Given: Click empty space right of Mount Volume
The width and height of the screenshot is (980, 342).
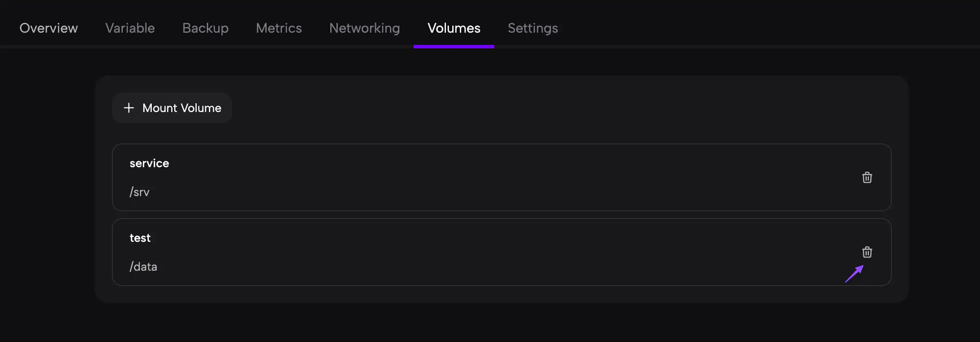Looking at the screenshot, I should pos(551,108).
